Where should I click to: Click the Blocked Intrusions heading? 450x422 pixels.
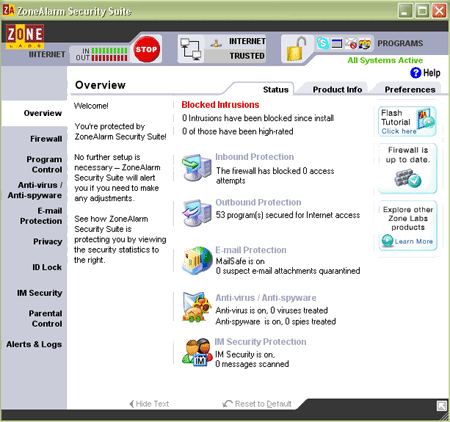[x=220, y=105]
